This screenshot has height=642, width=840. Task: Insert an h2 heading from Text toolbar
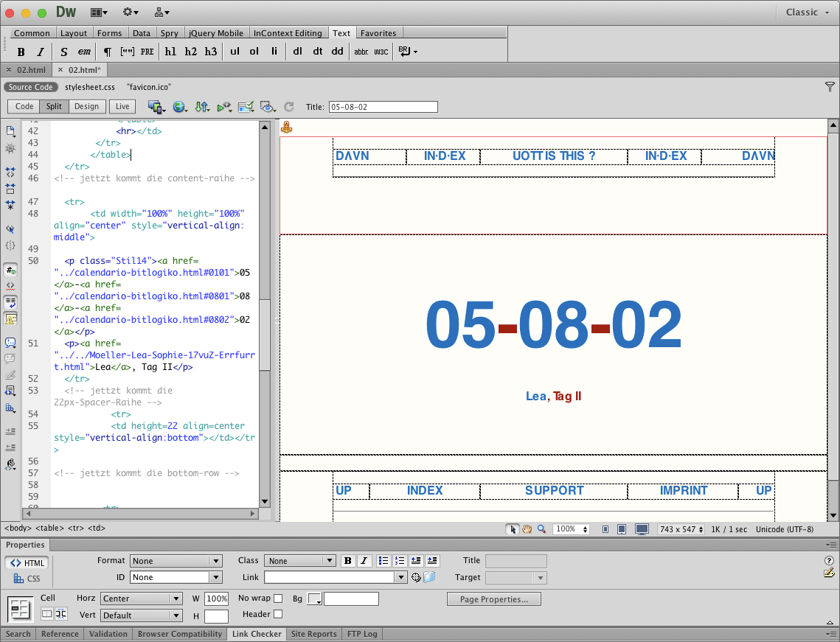pos(191,52)
